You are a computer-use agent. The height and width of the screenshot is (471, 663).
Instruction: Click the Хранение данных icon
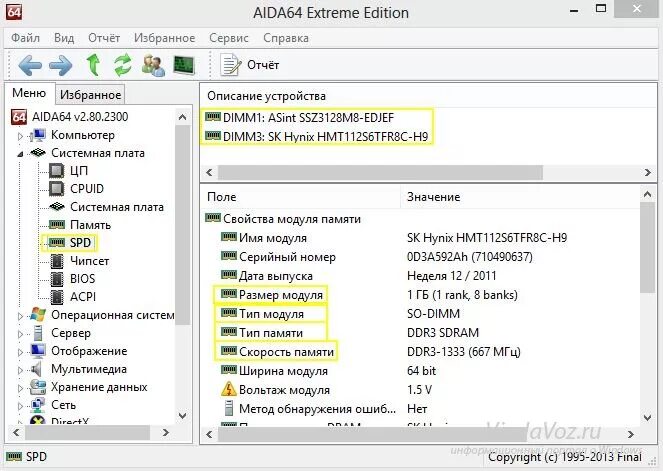38,387
